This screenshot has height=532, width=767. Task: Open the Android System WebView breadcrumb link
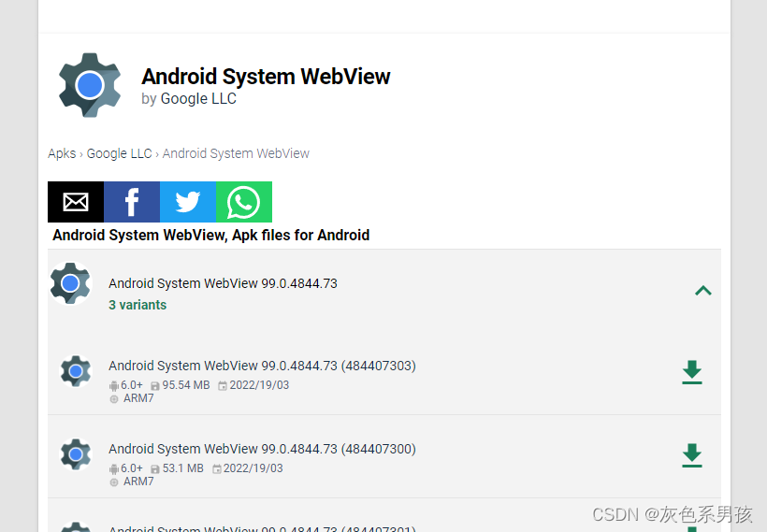point(236,153)
